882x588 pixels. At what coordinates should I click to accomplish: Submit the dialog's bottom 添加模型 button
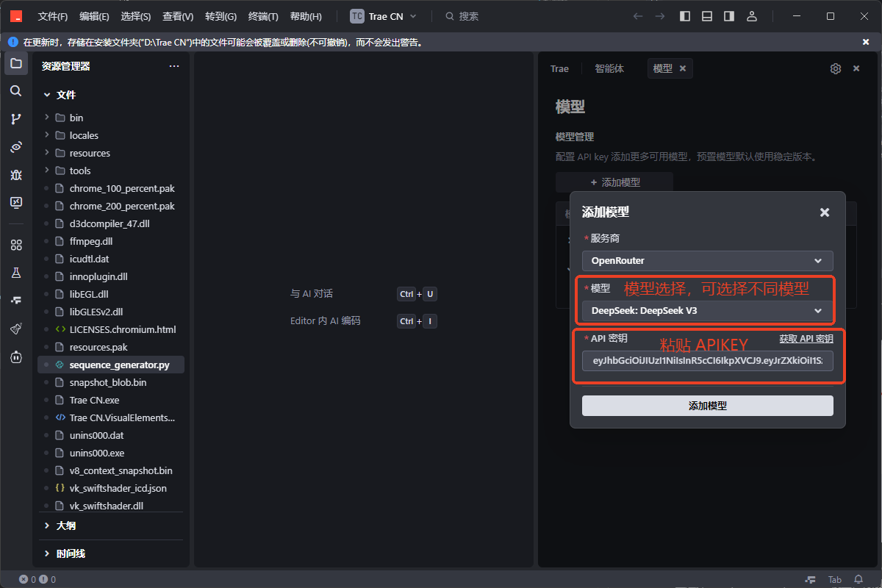point(708,406)
